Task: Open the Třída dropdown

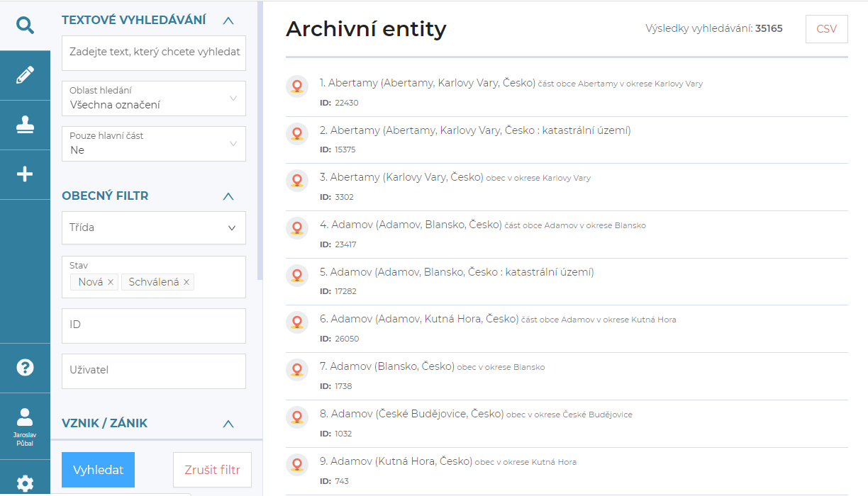Action: [x=154, y=227]
